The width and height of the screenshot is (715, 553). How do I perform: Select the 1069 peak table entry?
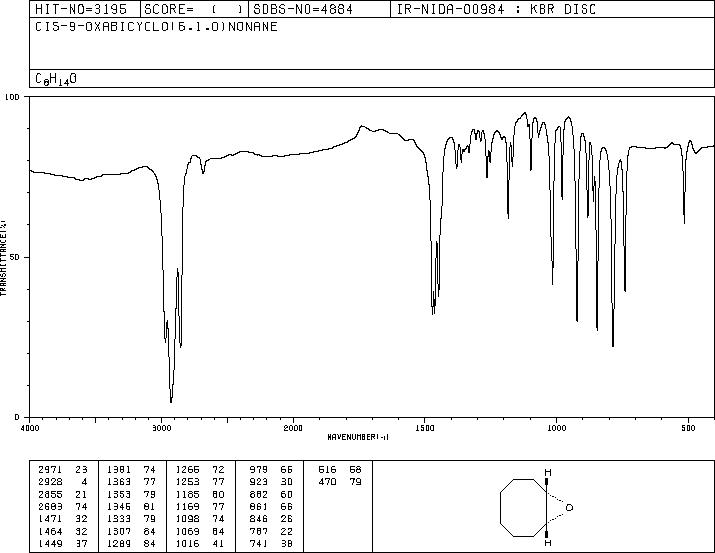(200, 532)
